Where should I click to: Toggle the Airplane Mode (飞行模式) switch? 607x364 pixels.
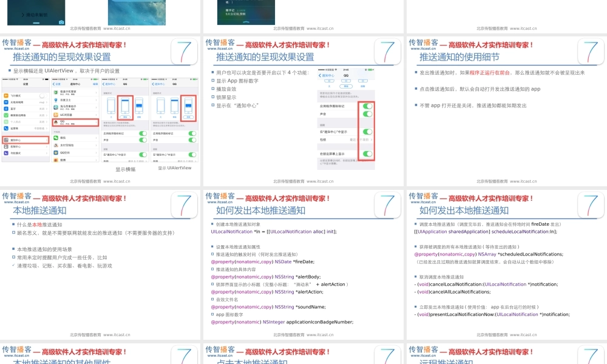tap(42, 96)
